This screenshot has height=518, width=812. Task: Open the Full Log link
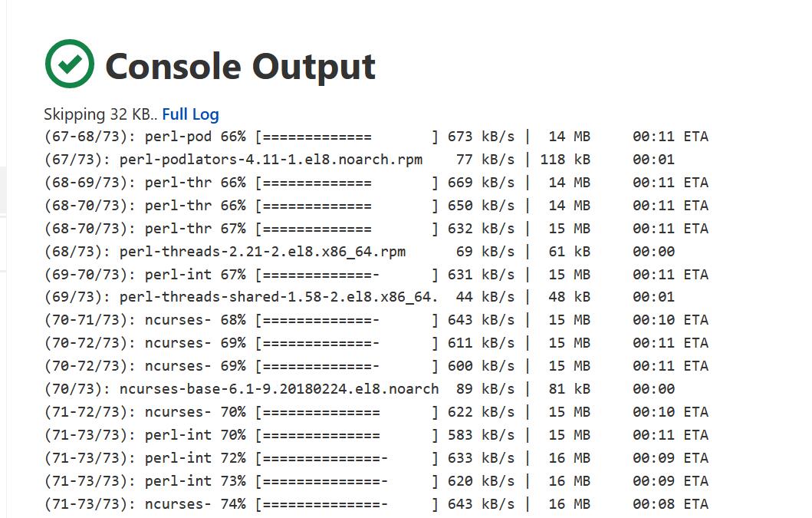tap(191, 114)
